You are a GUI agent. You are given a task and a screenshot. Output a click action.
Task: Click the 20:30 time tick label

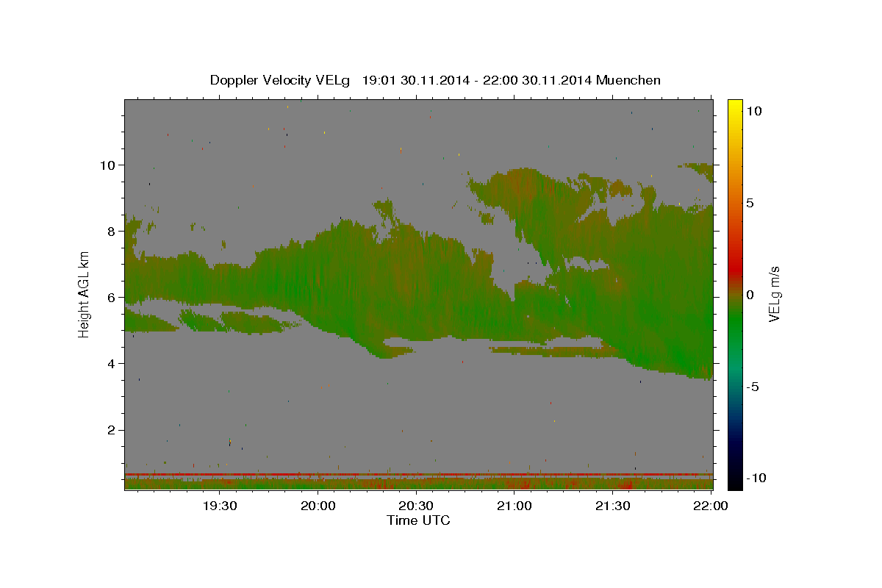point(417,506)
